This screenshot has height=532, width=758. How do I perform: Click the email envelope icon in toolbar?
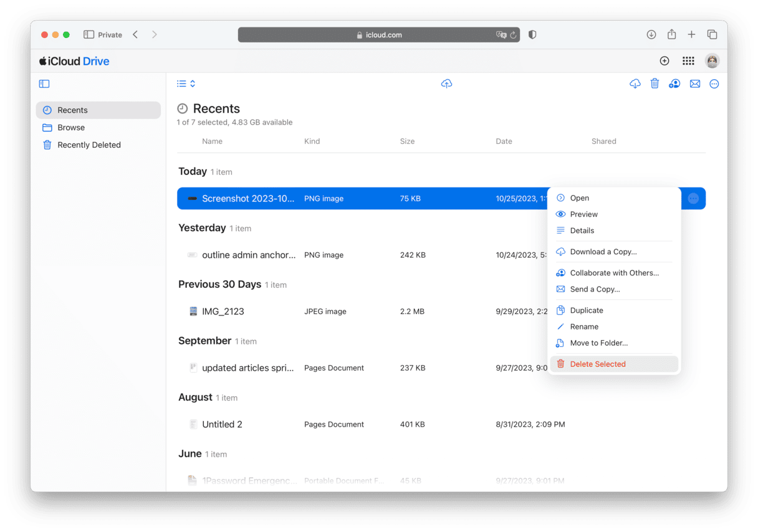(x=695, y=83)
